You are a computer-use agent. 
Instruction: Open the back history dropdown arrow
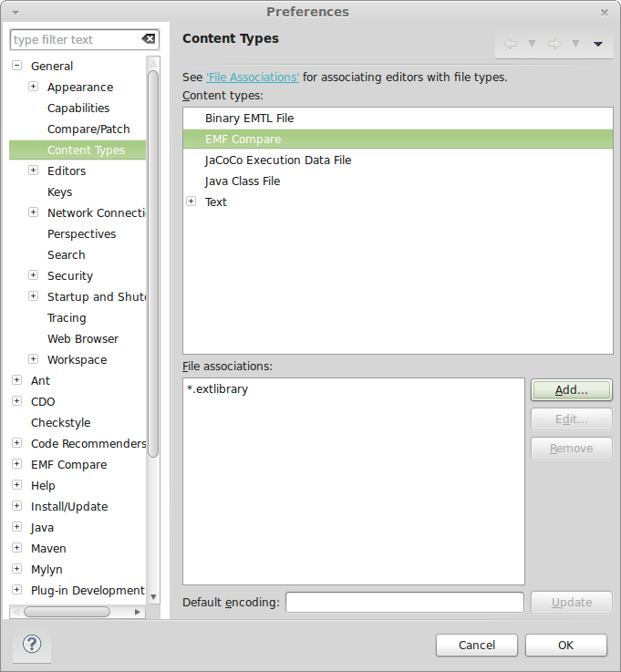pyautogui.click(x=532, y=44)
